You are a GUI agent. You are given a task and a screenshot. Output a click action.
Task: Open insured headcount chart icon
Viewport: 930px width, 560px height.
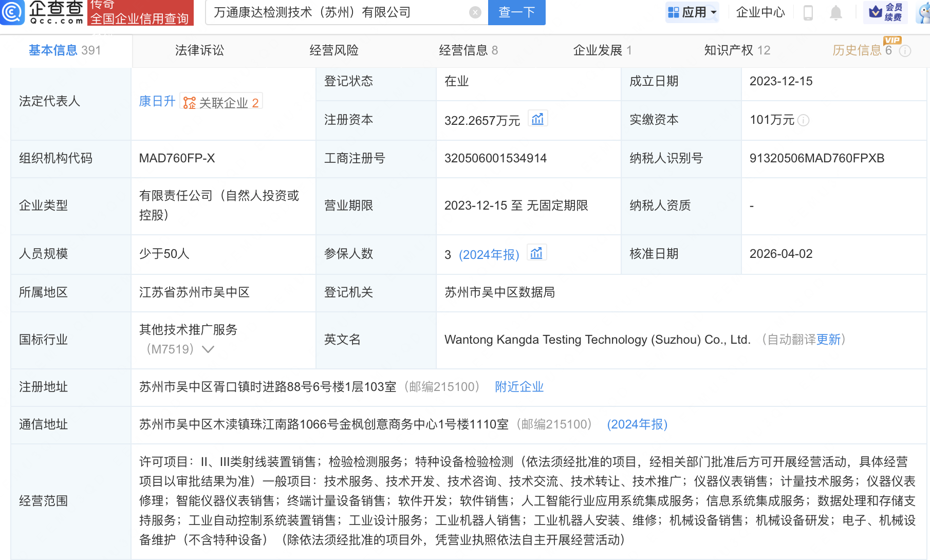point(536,253)
